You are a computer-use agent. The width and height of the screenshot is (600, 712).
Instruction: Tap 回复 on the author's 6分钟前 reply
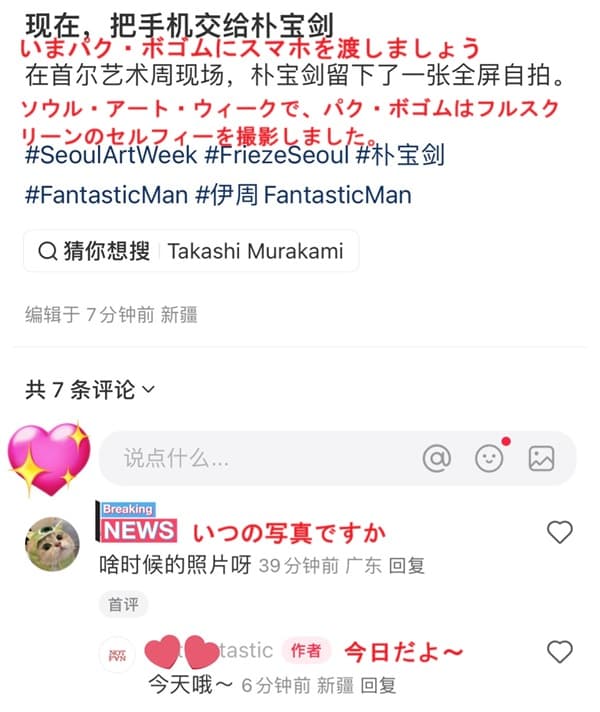point(378,685)
